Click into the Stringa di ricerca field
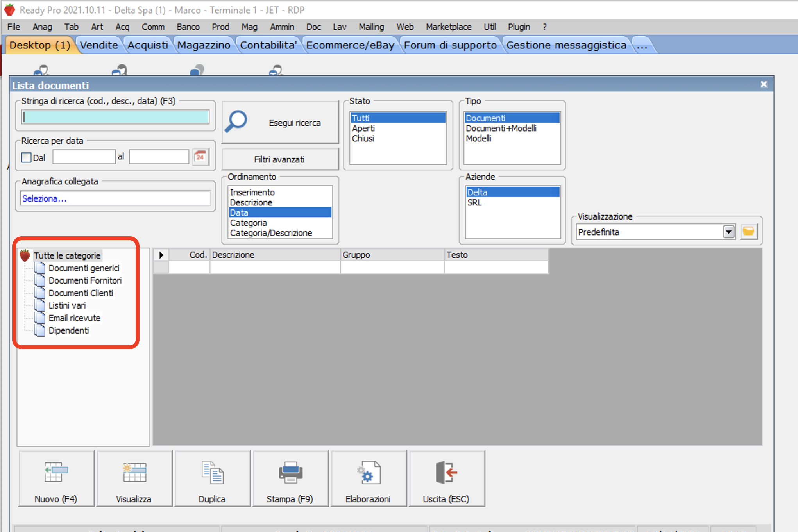The image size is (798, 532). coord(116,117)
